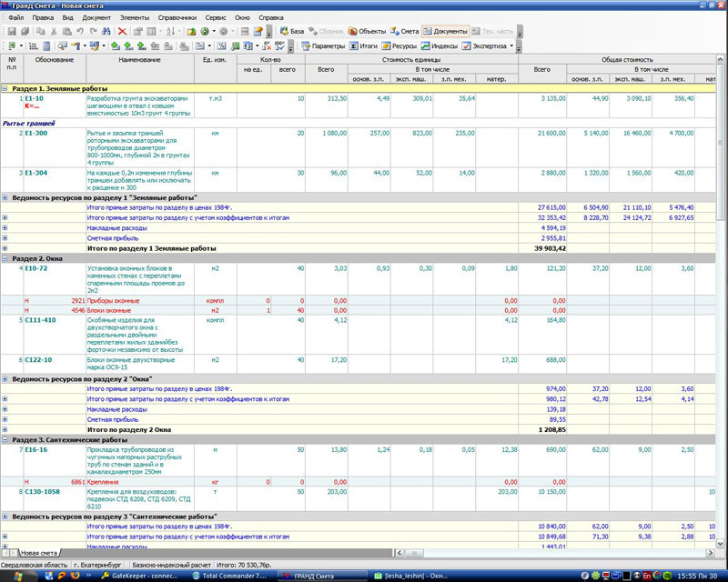Collapse section Раздел 2. Окна

click(5, 257)
